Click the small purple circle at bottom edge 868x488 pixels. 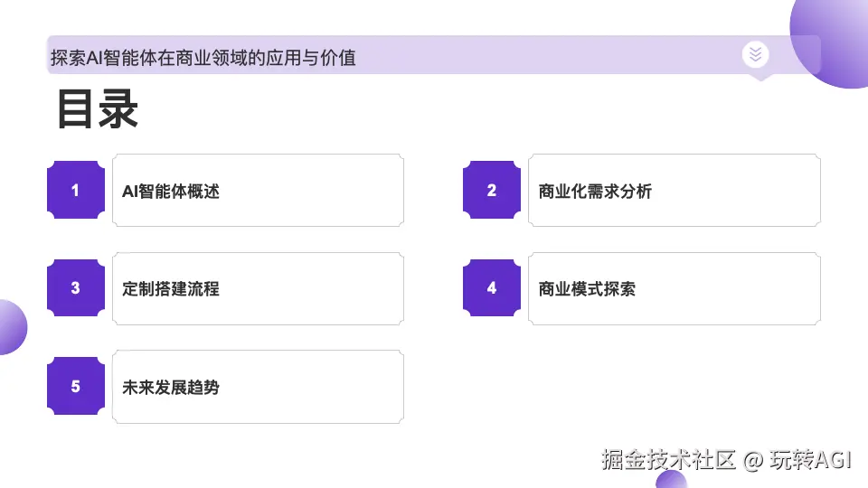tap(670, 480)
